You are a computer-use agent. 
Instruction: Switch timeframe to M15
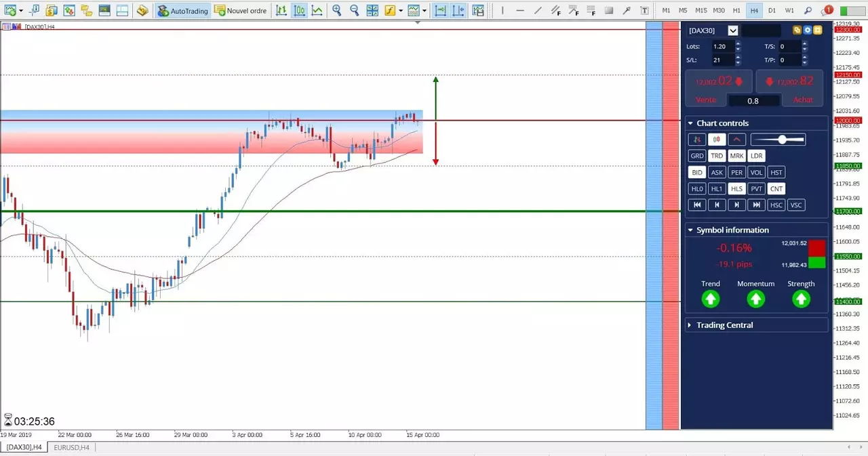pos(701,11)
